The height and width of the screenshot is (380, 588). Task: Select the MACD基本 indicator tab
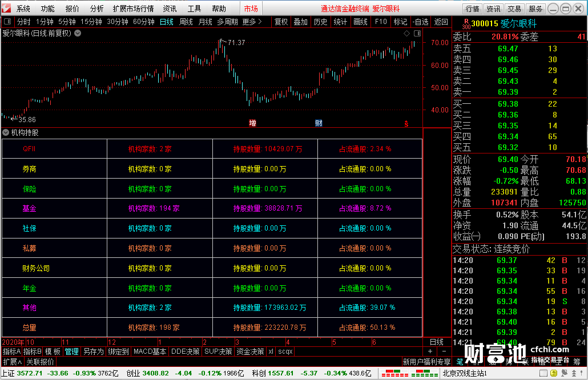point(150,351)
